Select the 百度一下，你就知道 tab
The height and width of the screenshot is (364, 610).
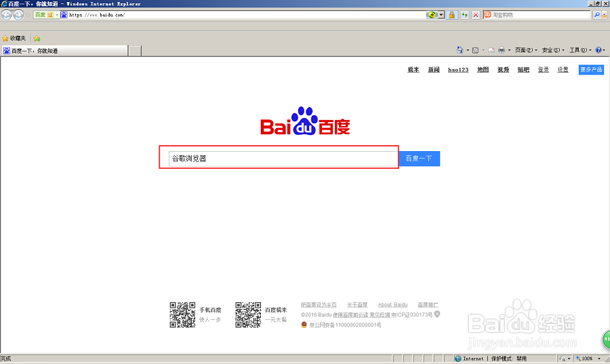[x=64, y=51]
